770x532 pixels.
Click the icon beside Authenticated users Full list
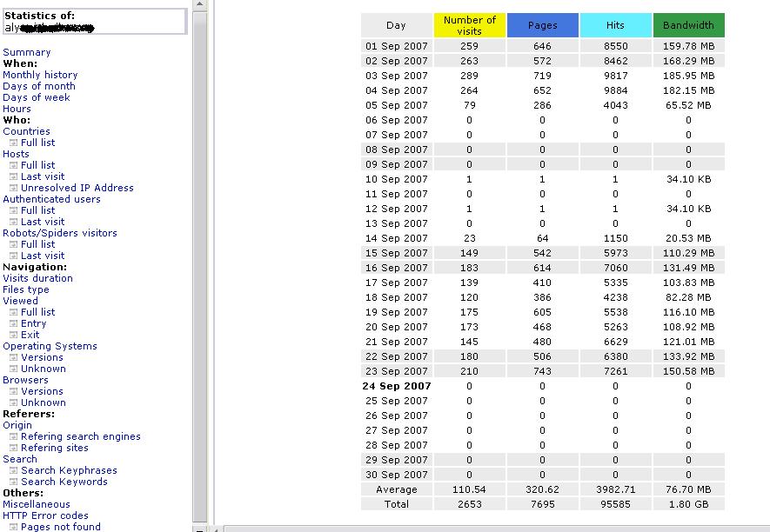14,210
